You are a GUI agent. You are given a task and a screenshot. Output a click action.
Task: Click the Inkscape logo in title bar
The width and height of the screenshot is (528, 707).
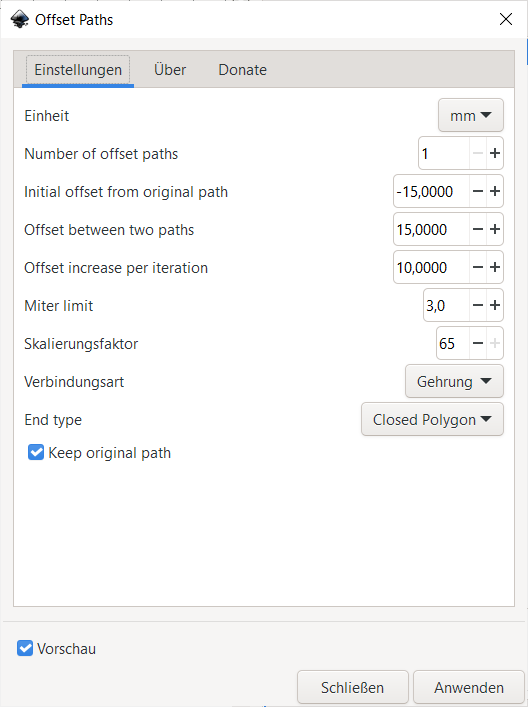19,19
